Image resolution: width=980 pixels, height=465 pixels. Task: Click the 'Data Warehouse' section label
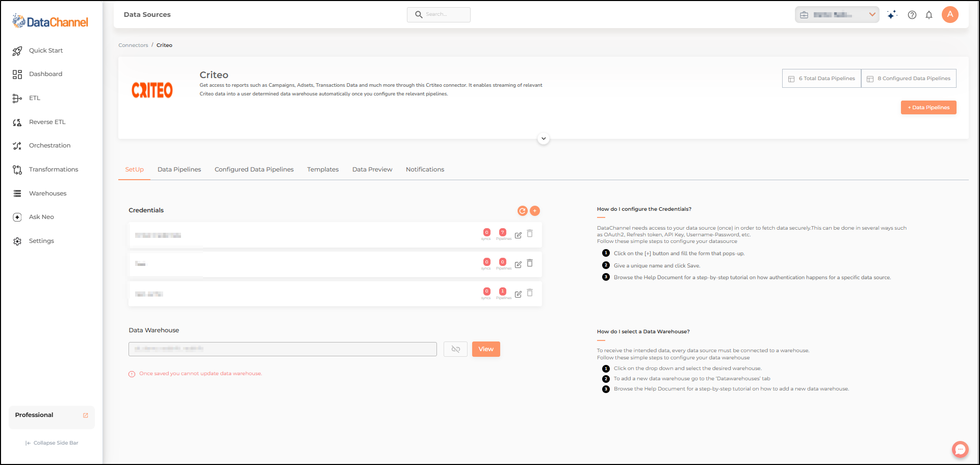point(153,330)
